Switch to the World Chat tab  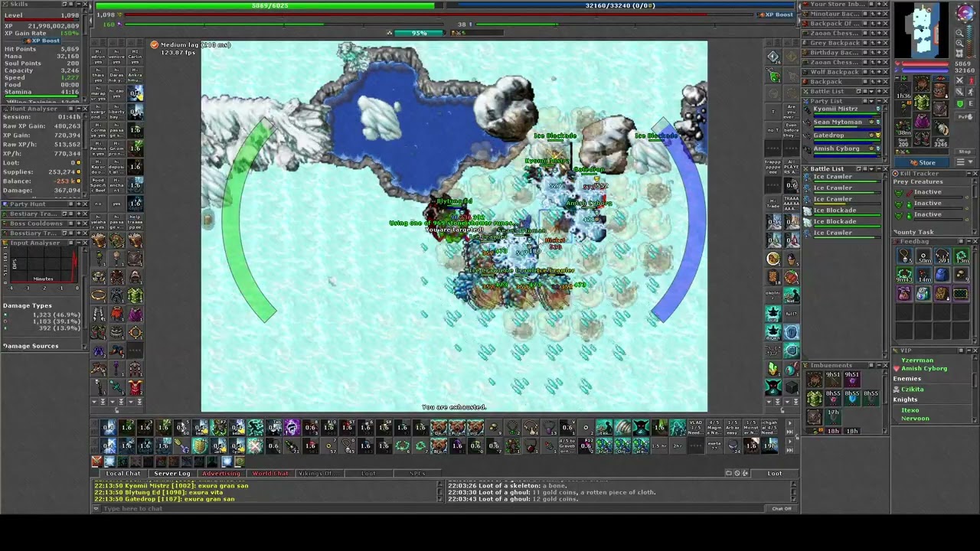click(x=270, y=473)
